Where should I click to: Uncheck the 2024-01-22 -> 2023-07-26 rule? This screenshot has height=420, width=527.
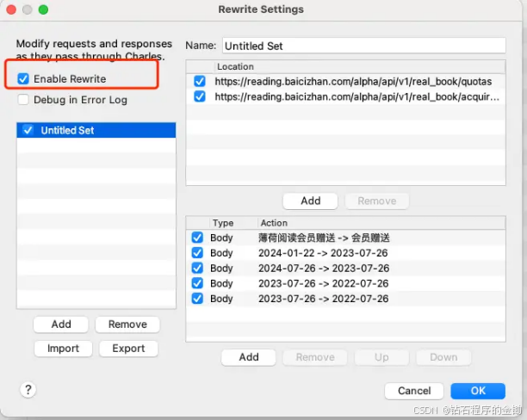[197, 253]
